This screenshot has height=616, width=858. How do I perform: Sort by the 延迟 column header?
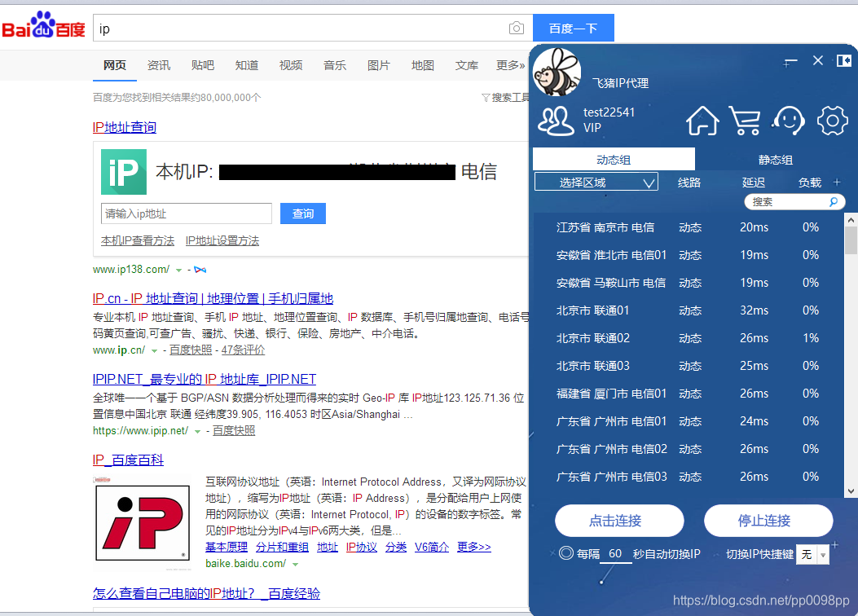click(x=754, y=183)
